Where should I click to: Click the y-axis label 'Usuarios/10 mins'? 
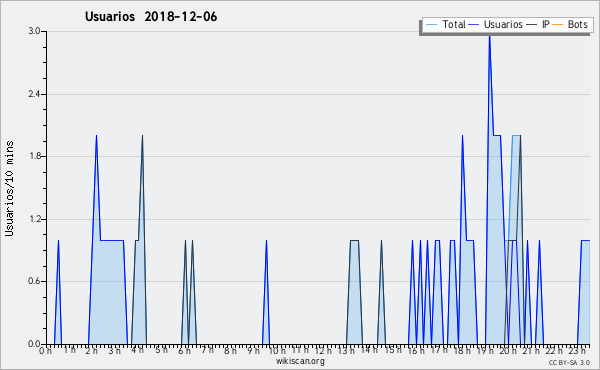9,188
